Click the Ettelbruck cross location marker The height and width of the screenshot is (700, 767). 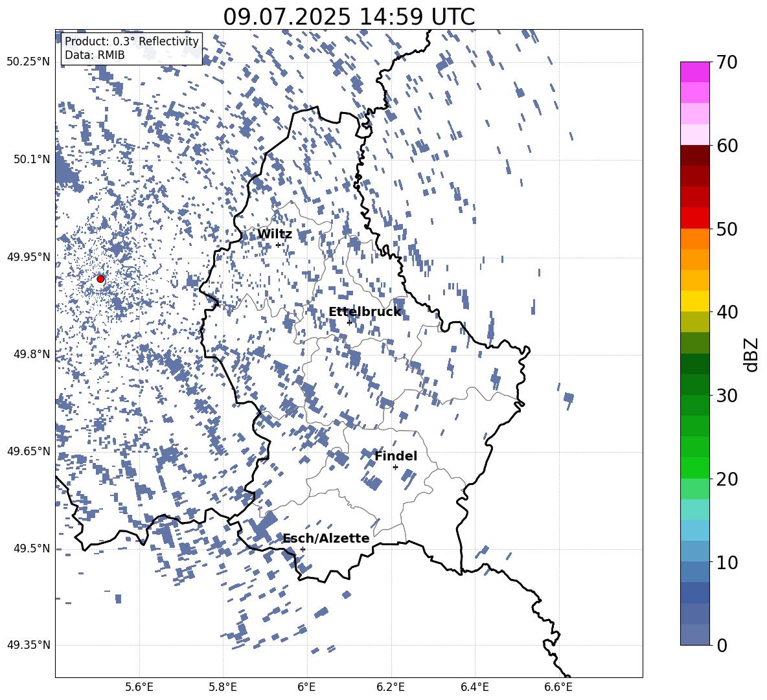click(x=349, y=322)
